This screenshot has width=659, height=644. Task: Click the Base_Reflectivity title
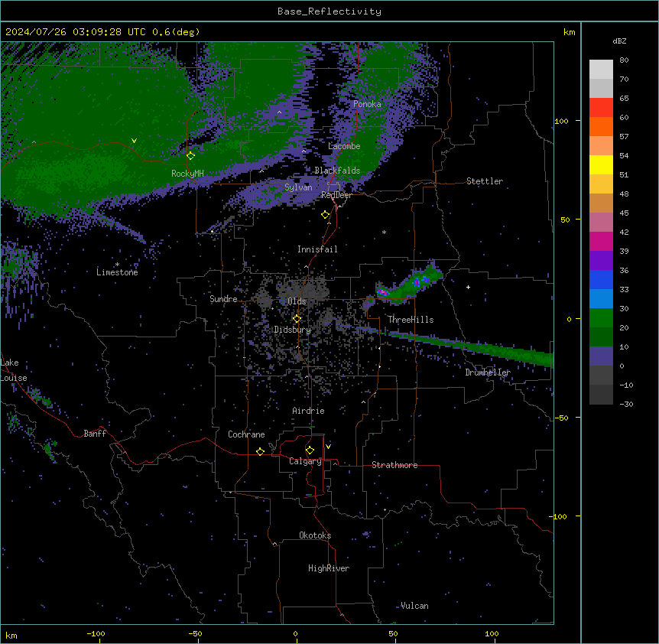[x=329, y=11]
